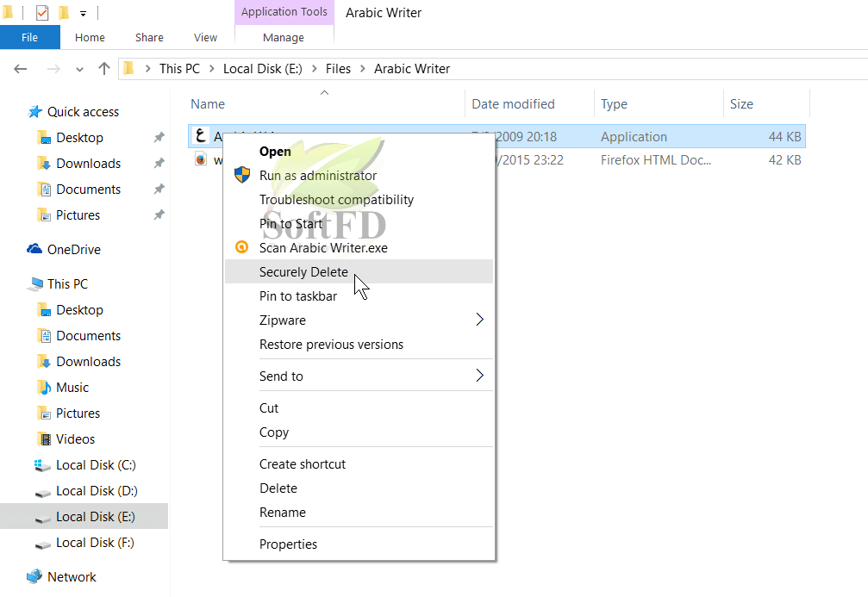Screen dimensions: 868x597
Task: Open the recent locations dropdown arrow
Action: 79,69
